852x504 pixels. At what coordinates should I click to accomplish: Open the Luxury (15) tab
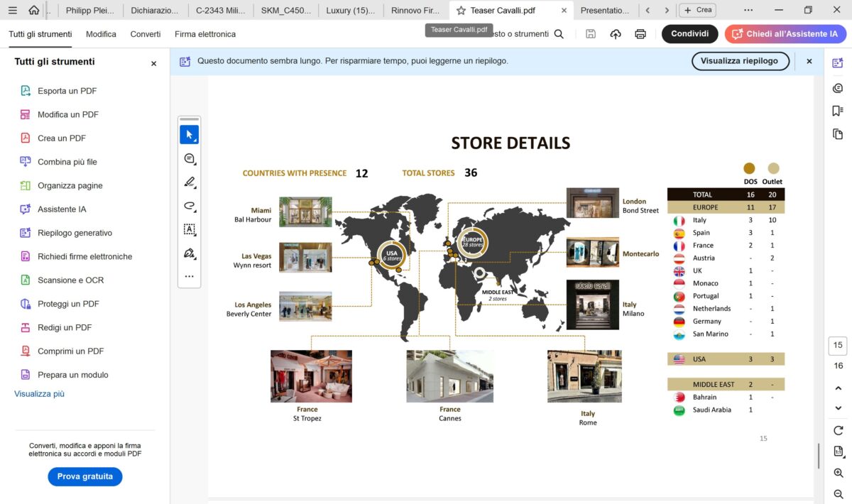[x=350, y=11]
